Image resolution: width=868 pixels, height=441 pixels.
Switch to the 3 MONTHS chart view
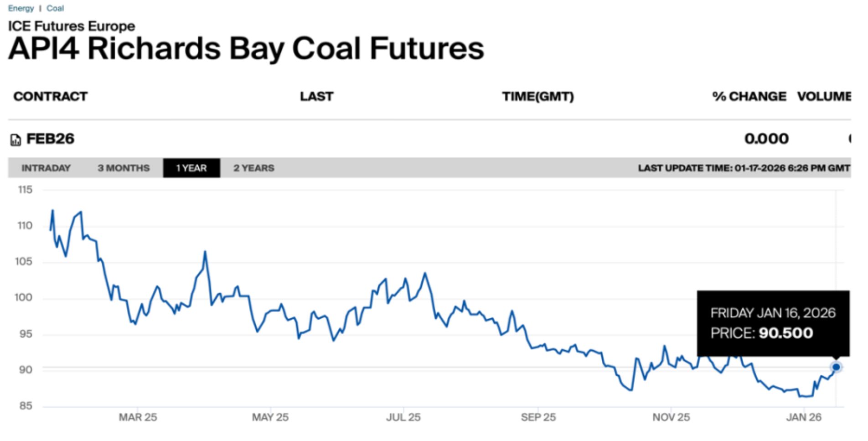pos(123,168)
